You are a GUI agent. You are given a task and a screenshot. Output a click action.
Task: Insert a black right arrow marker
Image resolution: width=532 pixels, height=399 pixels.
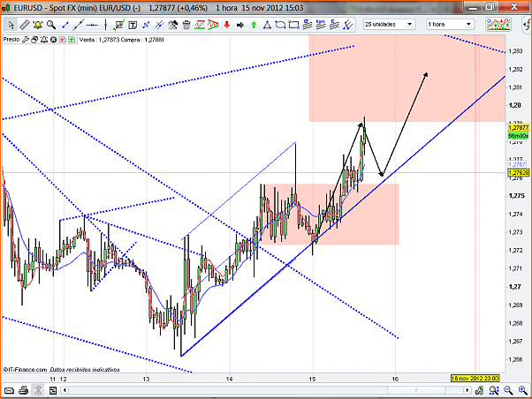[x=240, y=25]
